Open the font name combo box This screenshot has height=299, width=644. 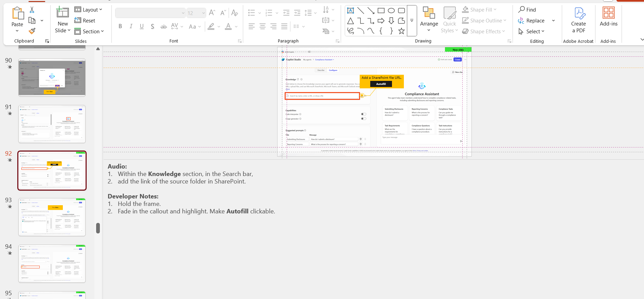pyautogui.click(x=150, y=13)
